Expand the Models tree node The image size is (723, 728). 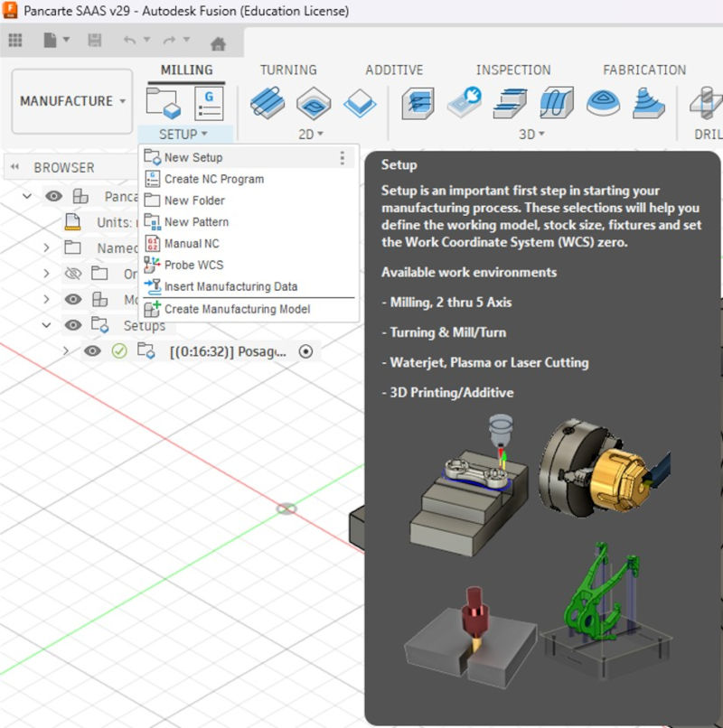tap(46, 300)
